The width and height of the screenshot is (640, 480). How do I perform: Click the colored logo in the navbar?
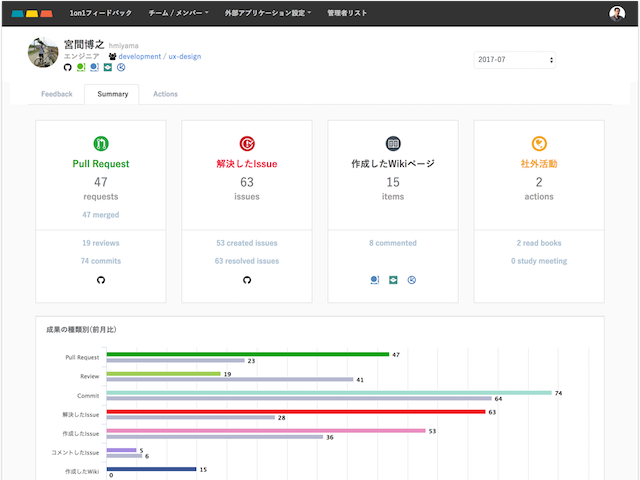coord(32,13)
